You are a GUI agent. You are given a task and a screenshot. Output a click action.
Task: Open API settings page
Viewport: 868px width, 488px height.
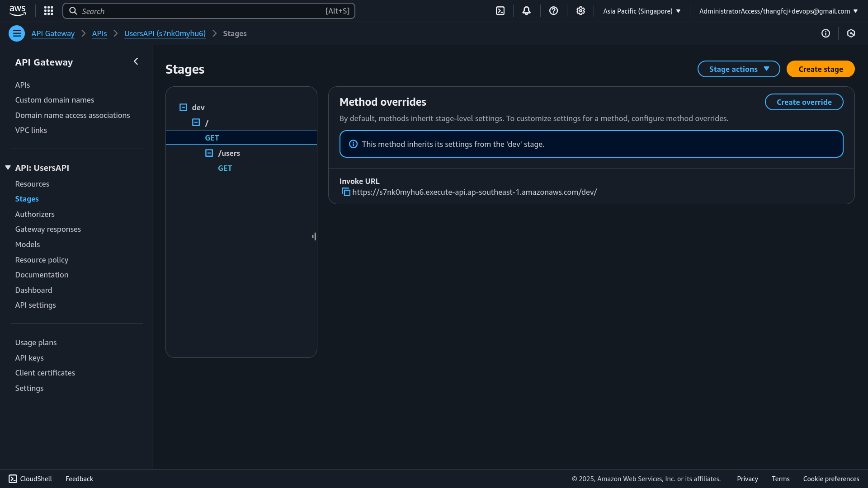36,305
